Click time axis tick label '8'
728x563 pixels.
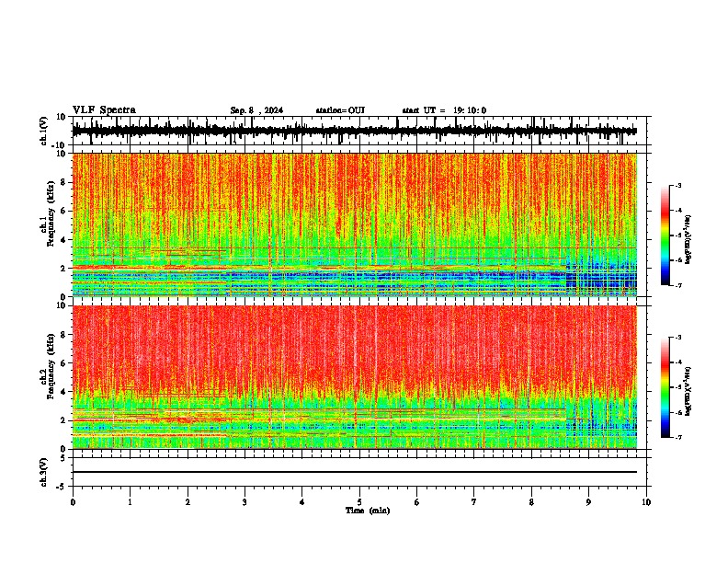coord(531,502)
